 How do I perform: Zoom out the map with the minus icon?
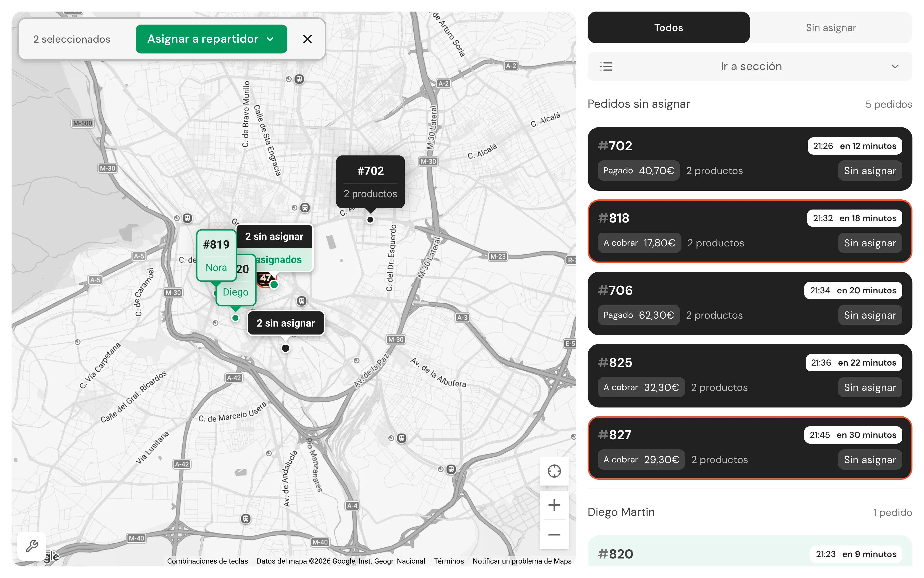click(554, 534)
